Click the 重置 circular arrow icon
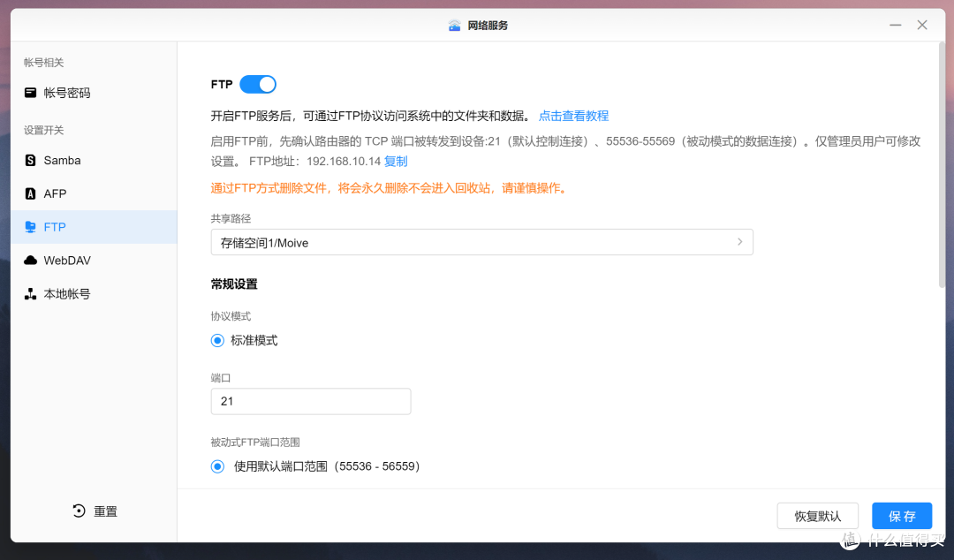The image size is (954, 560). (x=79, y=511)
